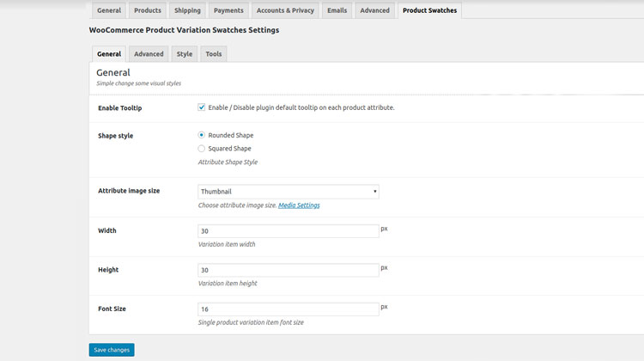This screenshot has width=644, height=361.
Task: Switch to the Advanced sub-tab under Swatches Settings
Action: [x=149, y=54]
